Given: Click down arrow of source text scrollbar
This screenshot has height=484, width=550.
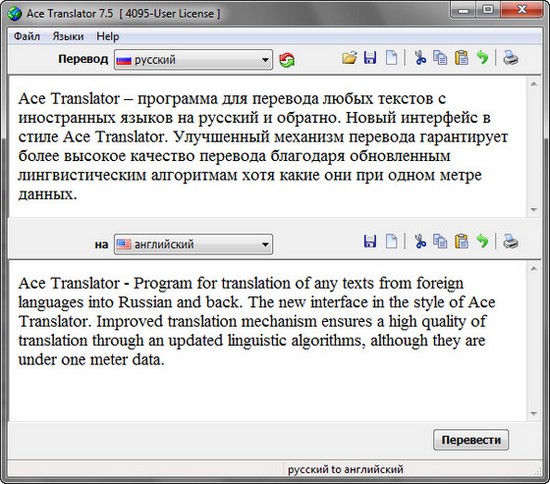Looking at the screenshot, I should pos(534,210).
